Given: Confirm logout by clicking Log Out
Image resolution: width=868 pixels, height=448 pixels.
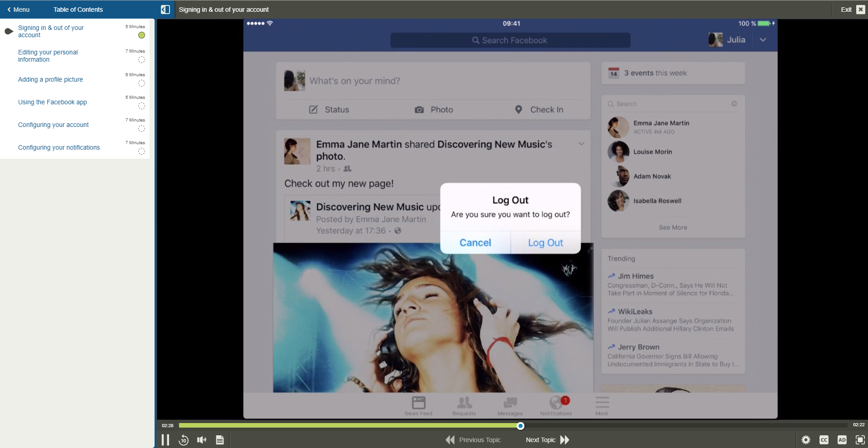Looking at the screenshot, I should [545, 242].
